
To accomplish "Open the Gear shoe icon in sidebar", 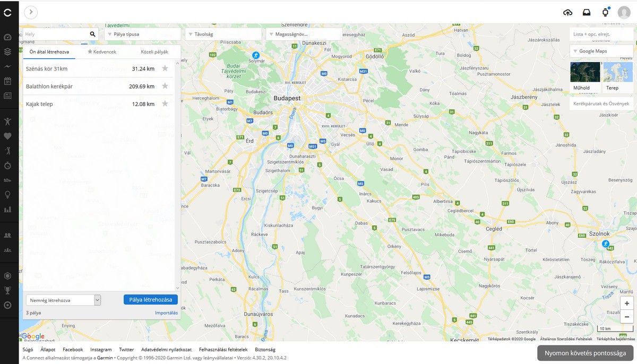I will 7,180.
